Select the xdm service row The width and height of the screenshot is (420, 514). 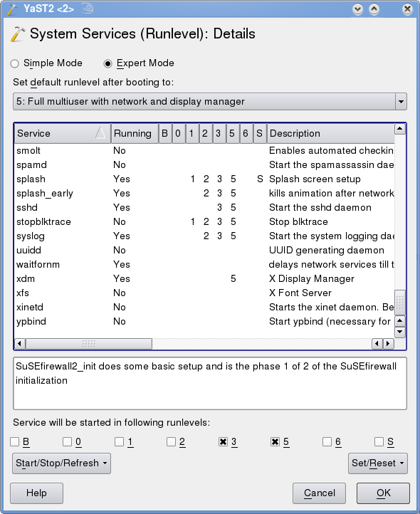click(x=204, y=279)
